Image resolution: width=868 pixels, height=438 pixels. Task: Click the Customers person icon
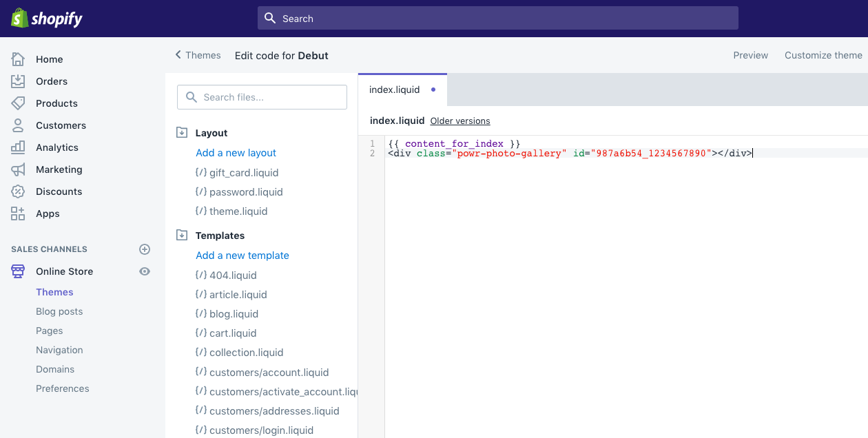pyautogui.click(x=18, y=125)
